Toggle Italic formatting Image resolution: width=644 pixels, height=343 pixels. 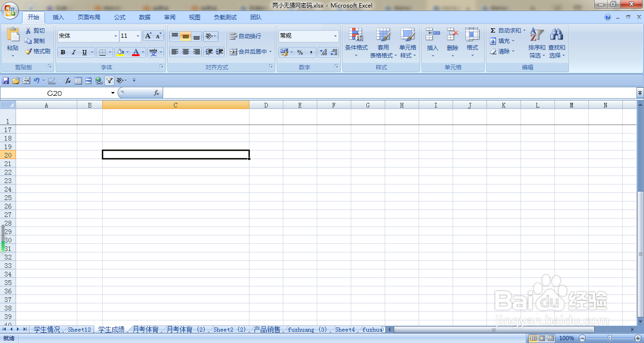click(74, 52)
